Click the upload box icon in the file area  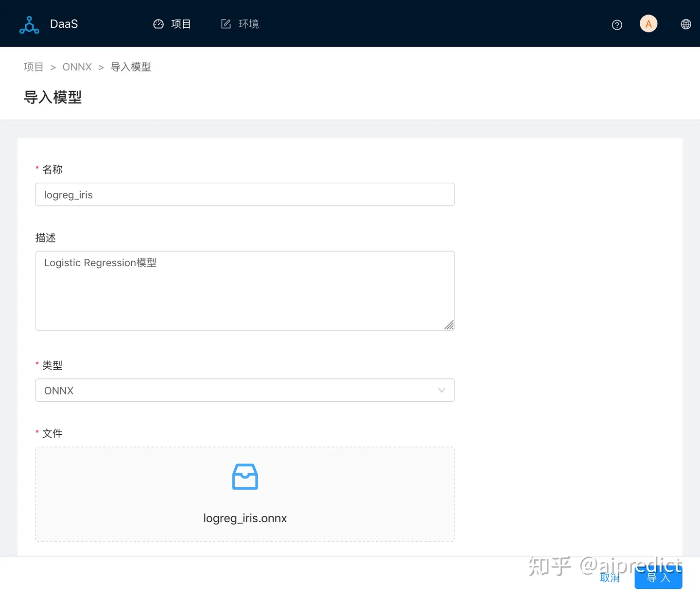click(x=245, y=477)
